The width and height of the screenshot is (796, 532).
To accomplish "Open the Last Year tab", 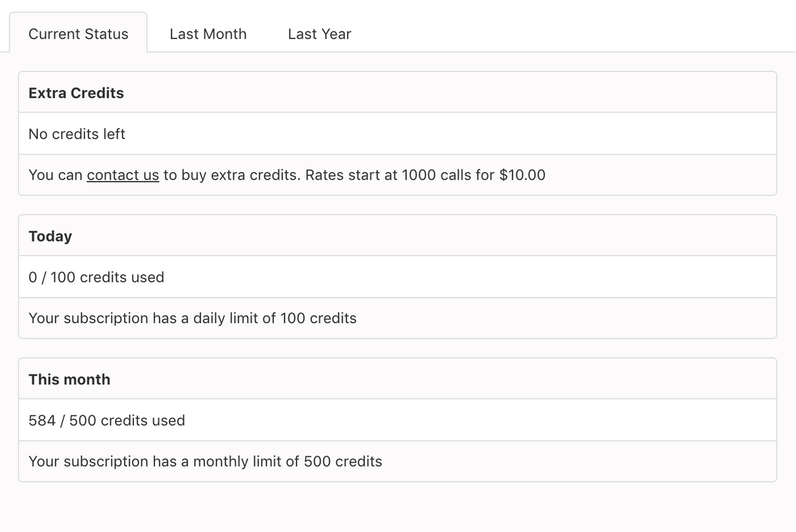I will (x=319, y=34).
